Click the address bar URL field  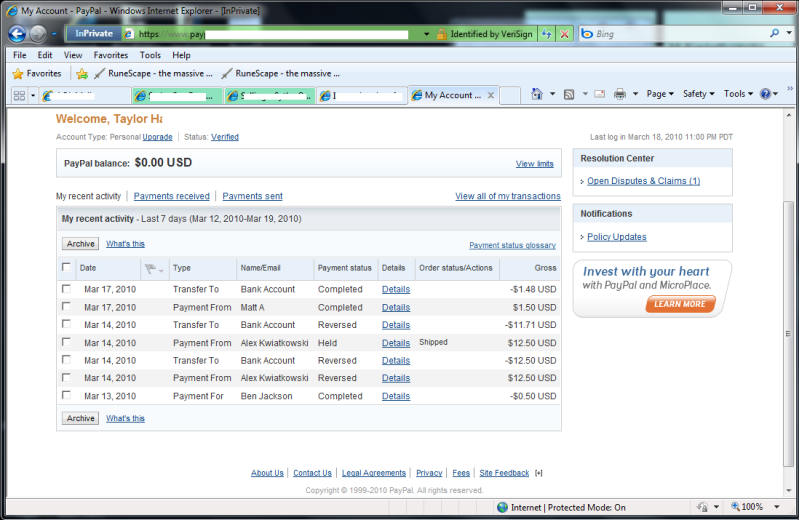(x=273, y=34)
